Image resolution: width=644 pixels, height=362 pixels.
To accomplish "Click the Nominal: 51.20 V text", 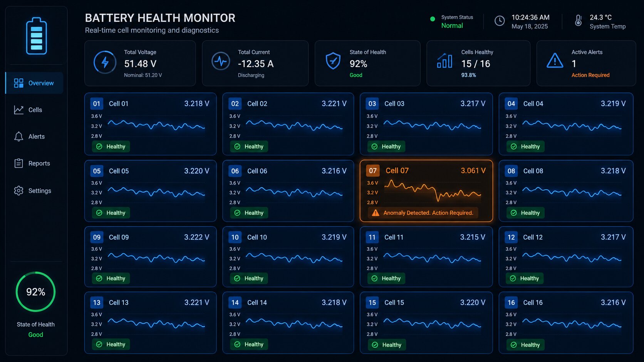I will [x=143, y=75].
